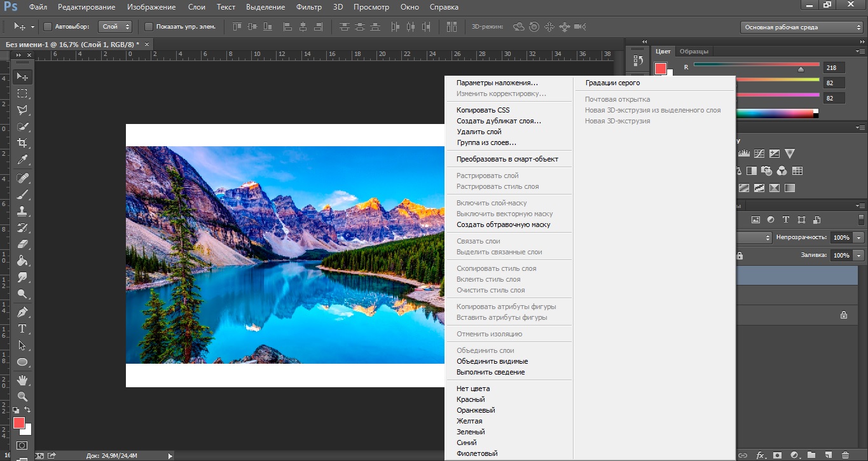
Task: Swap foreground and background colors
Action: [27, 410]
